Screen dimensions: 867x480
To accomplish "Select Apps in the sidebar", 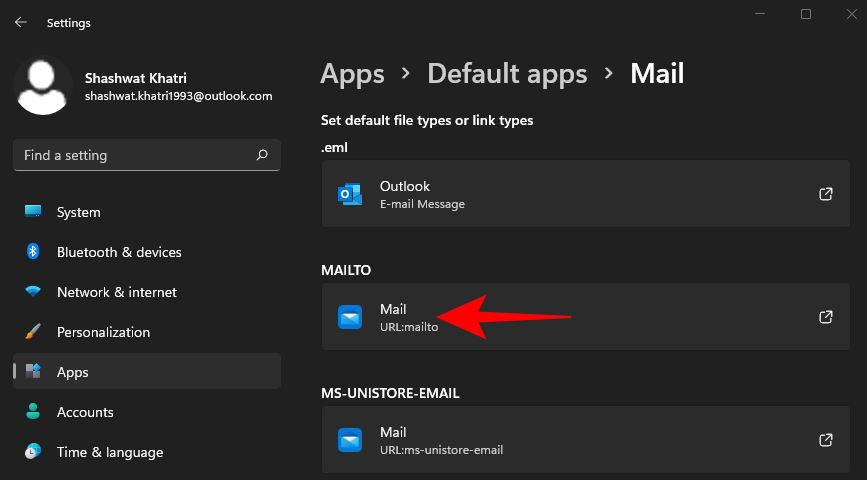I will click(72, 372).
